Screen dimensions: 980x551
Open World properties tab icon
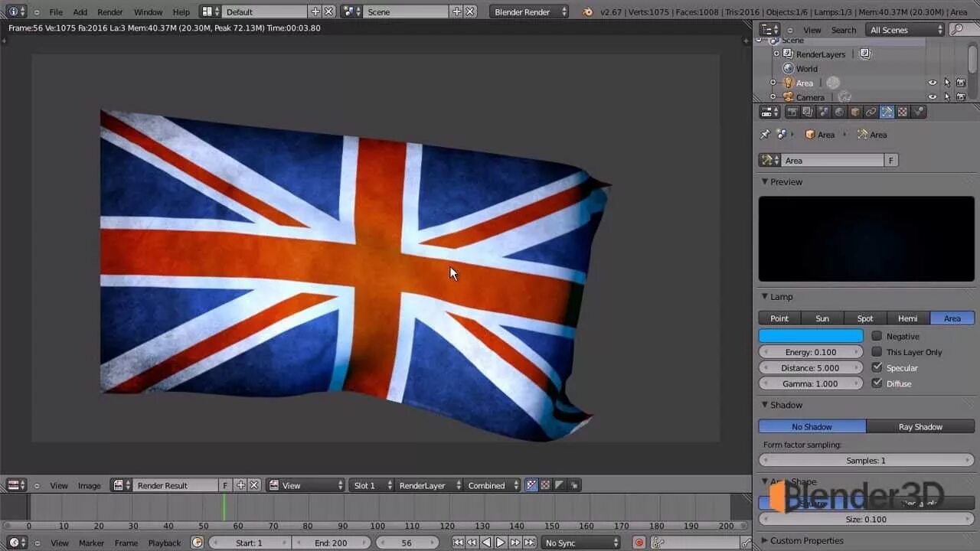[839, 112]
